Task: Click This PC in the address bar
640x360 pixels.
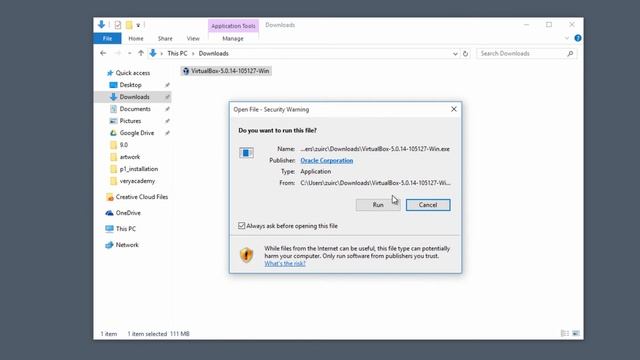Action: click(177, 53)
